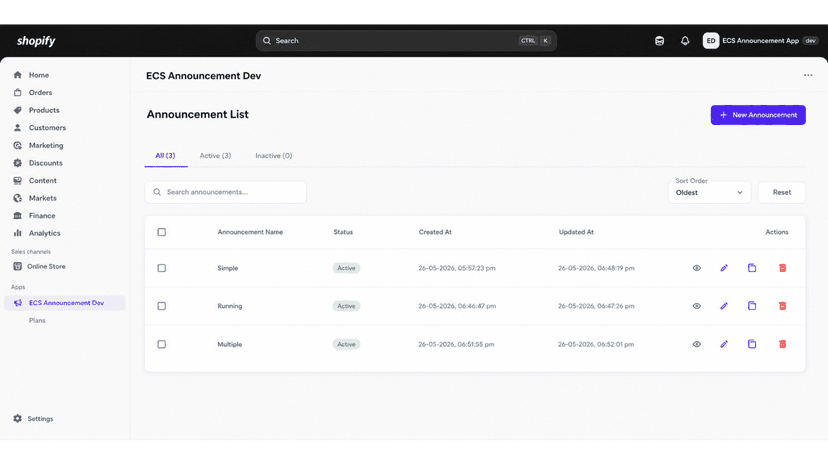Click the Reset button
Screen dimensions: 828x466
782,192
